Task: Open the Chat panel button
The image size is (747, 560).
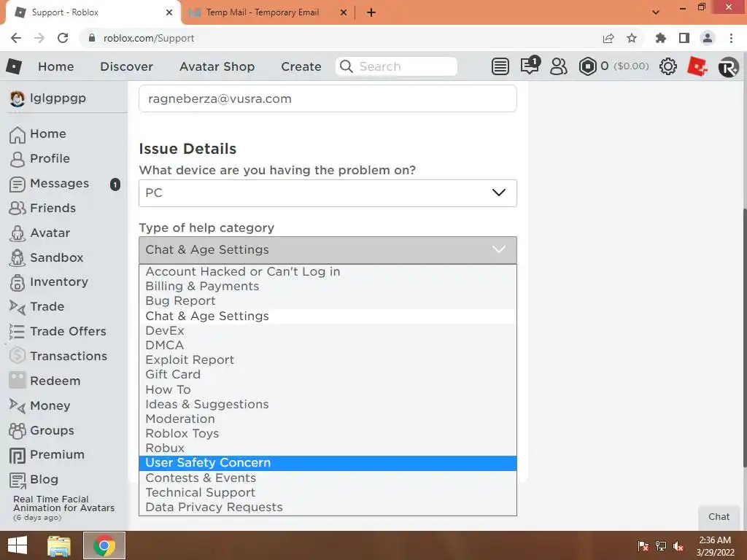Action: pos(719,517)
